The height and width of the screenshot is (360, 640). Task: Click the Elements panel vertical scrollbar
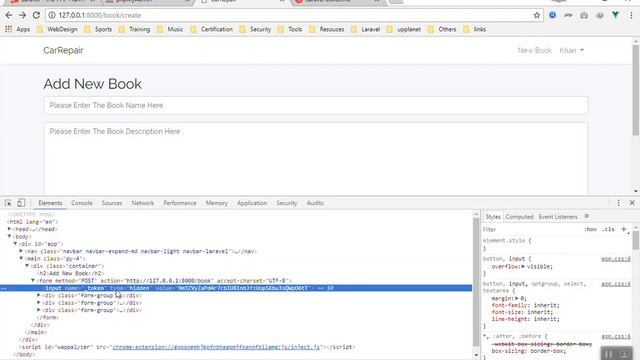click(476, 282)
